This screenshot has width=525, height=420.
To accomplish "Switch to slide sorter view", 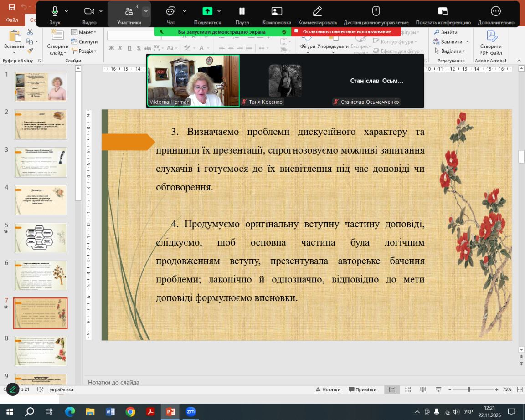I will [407, 389].
